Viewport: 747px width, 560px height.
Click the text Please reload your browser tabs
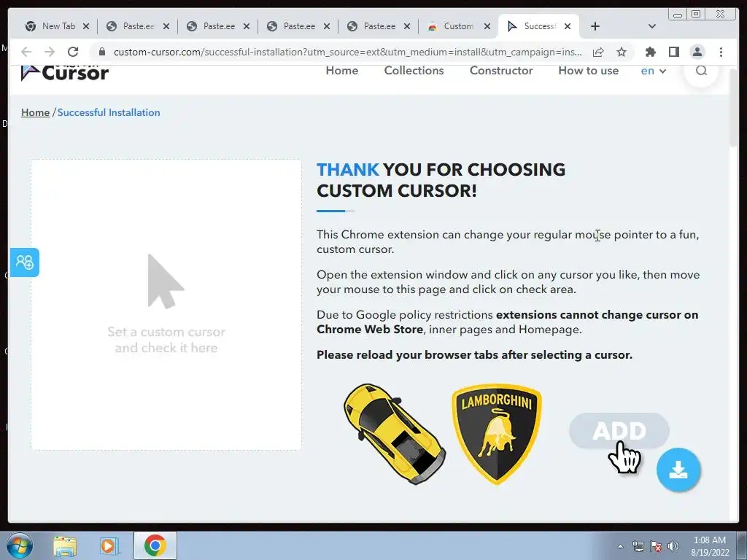[x=474, y=355]
